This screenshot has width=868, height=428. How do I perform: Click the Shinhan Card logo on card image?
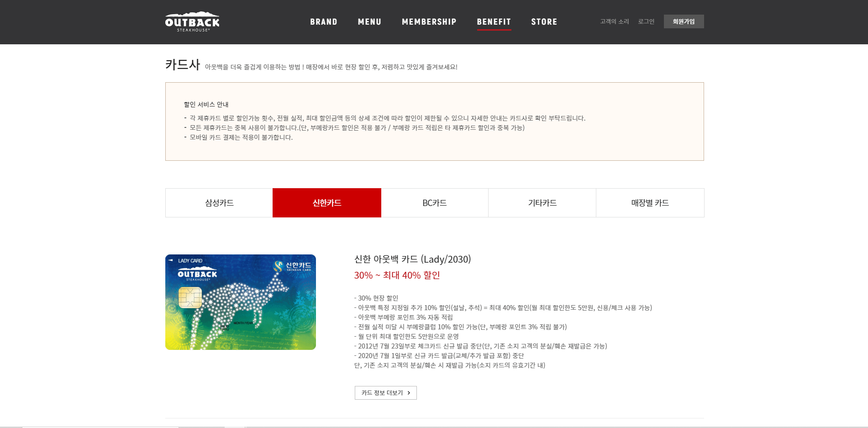click(x=293, y=266)
